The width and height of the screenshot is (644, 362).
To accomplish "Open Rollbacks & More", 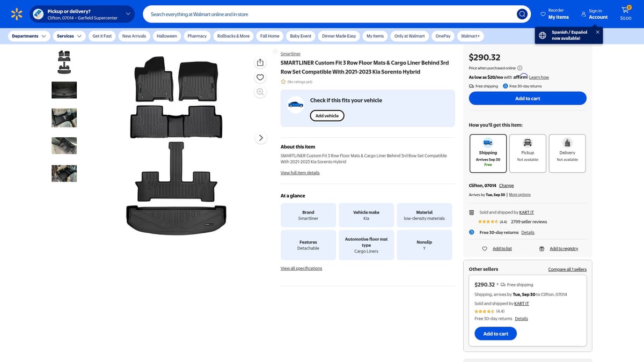I will [x=233, y=36].
